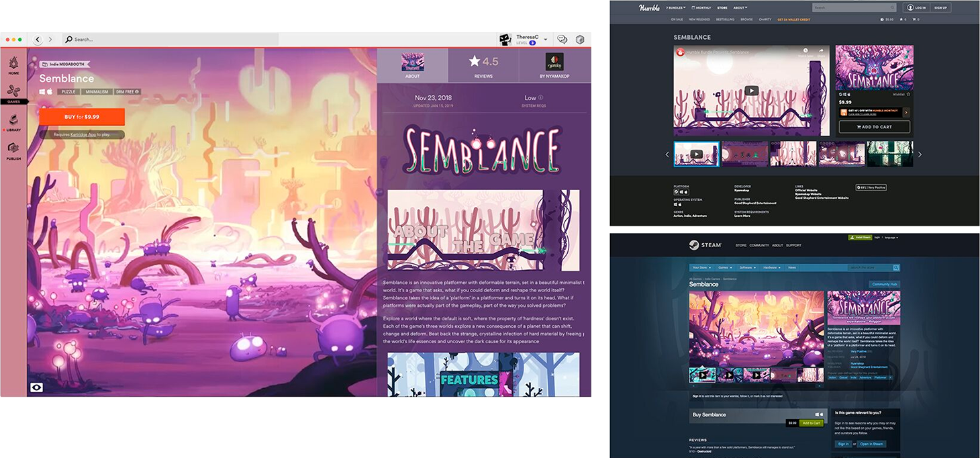980x458 pixels.
Task: Click the DRM FREE tag
Action: [127, 91]
